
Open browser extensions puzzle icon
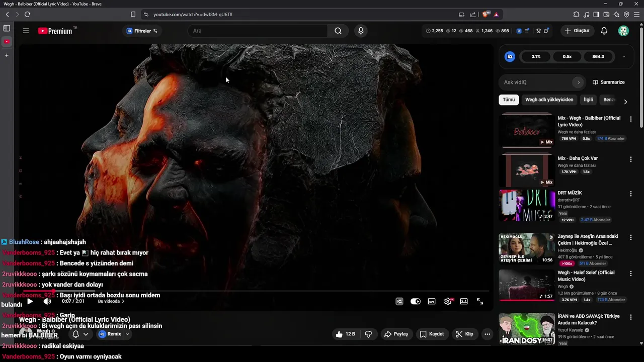tap(576, 14)
